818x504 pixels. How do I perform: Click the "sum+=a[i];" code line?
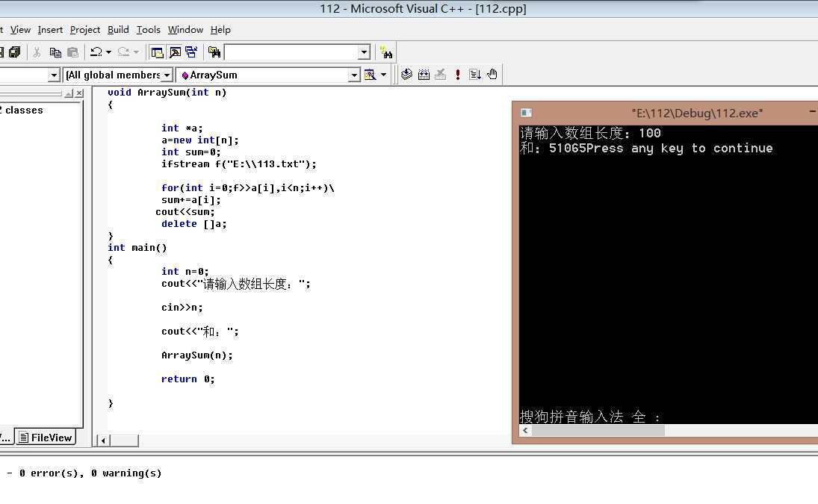(x=191, y=200)
